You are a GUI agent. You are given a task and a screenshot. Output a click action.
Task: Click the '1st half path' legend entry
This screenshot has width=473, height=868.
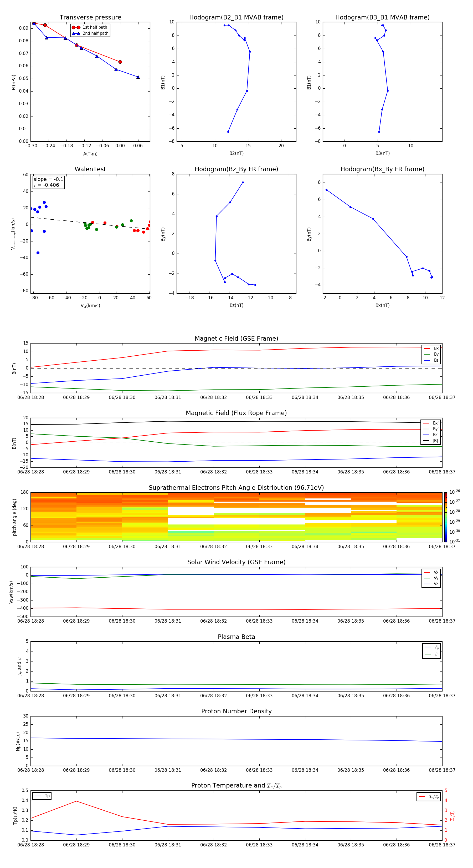[90, 27]
